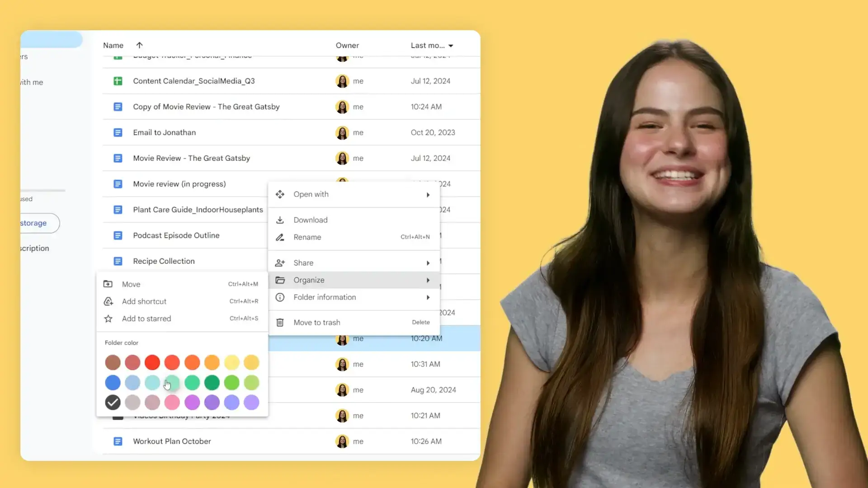
Task: Click the Move to trash bin icon
Action: [280, 323]
